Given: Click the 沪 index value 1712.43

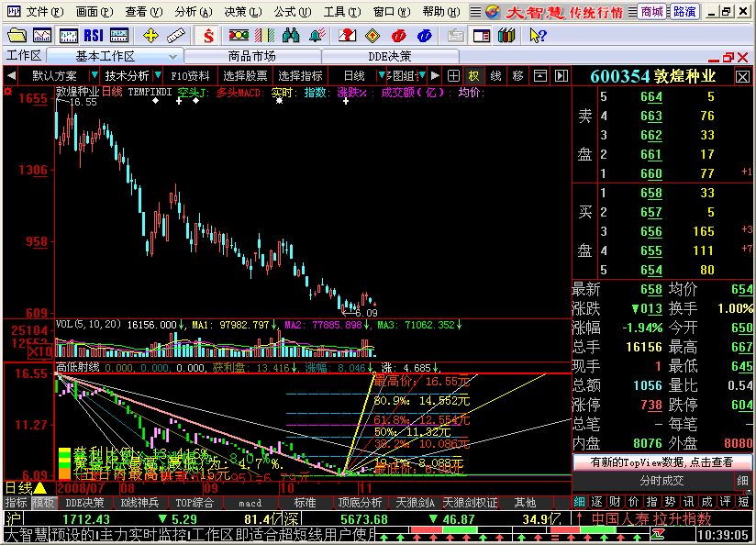Looking at the screenshot, I should click(86, 519).
